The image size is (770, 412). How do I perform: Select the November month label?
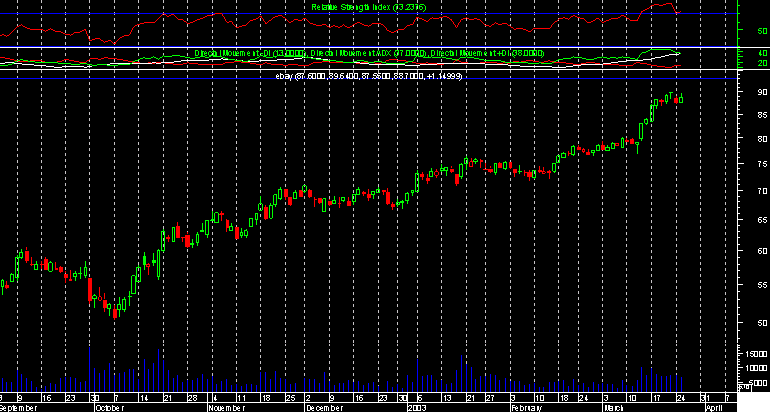click(227, 408)
